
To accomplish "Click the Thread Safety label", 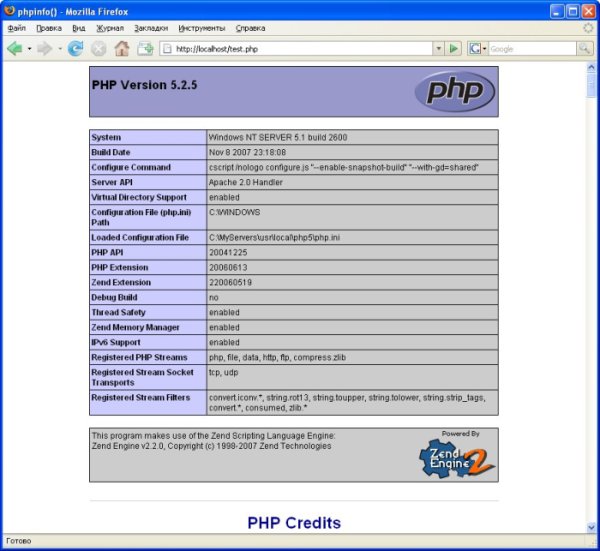I will [118, 312].
